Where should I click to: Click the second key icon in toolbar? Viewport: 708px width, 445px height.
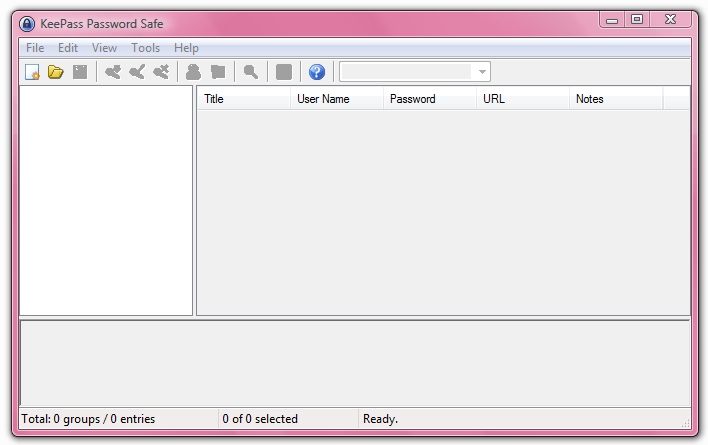pyautogui.click(x=137, y=72)
